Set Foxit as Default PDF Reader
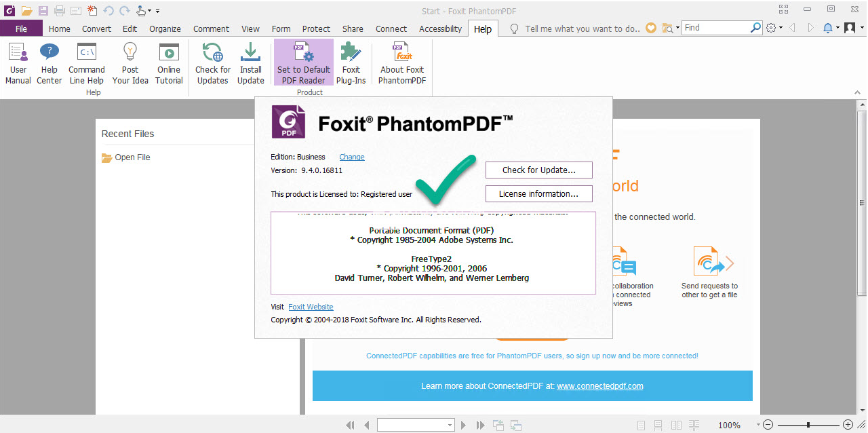The height and width of the screenshot is (433, 868). click(304, 63)
